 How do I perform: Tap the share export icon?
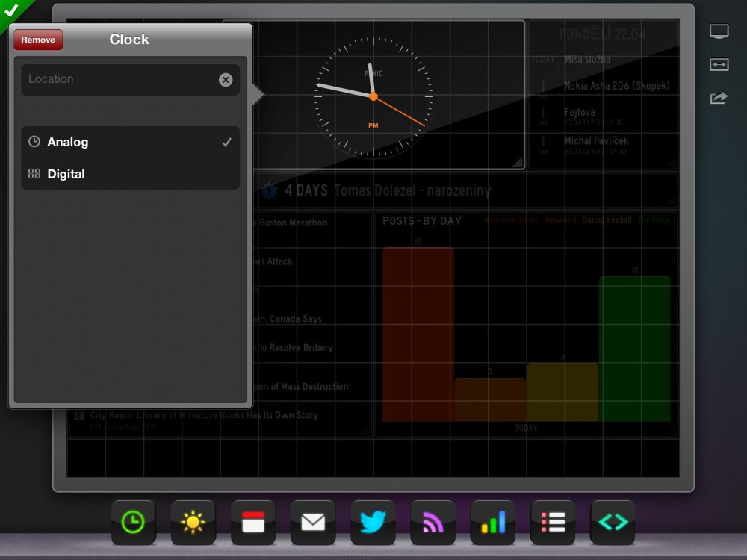point(719,98)
